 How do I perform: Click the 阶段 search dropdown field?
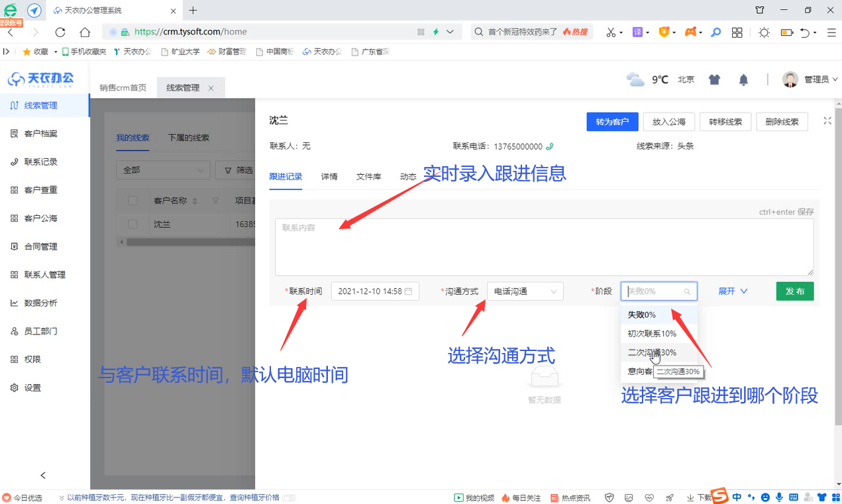pos(659,291)
